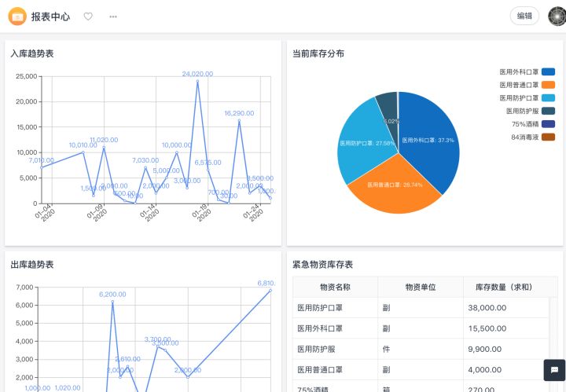
Task: Click the 84消毒液 legend label
Action: [524, 137]
